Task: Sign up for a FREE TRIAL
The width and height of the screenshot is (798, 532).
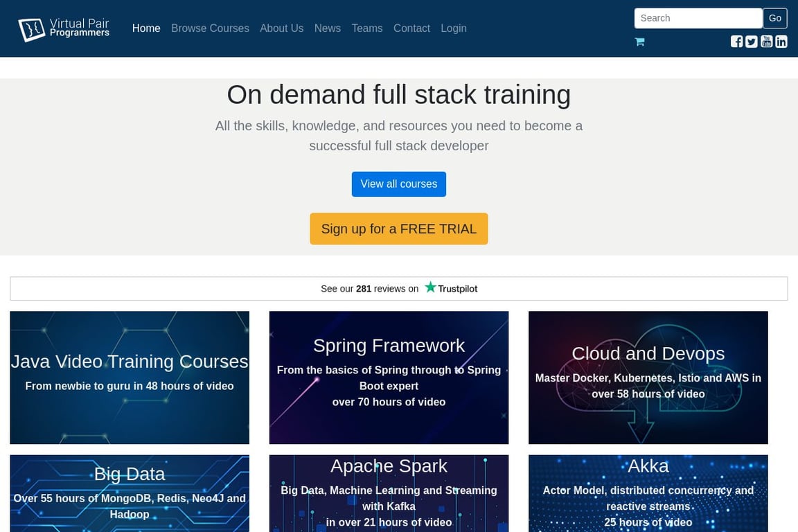Action: (x=398, y=229)
